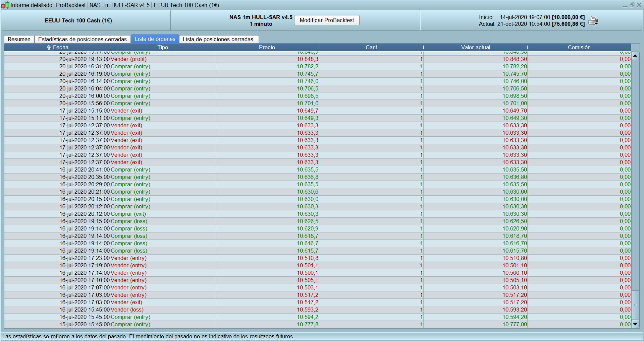644x341 pixels.
Task: Close the Informe detallado window
Action: 639,5
